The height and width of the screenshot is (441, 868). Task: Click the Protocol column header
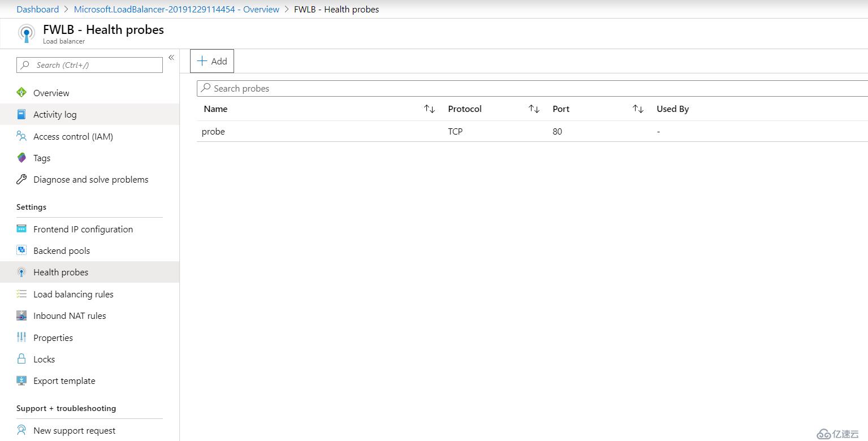pyautogui.click(x=465, y=109)
